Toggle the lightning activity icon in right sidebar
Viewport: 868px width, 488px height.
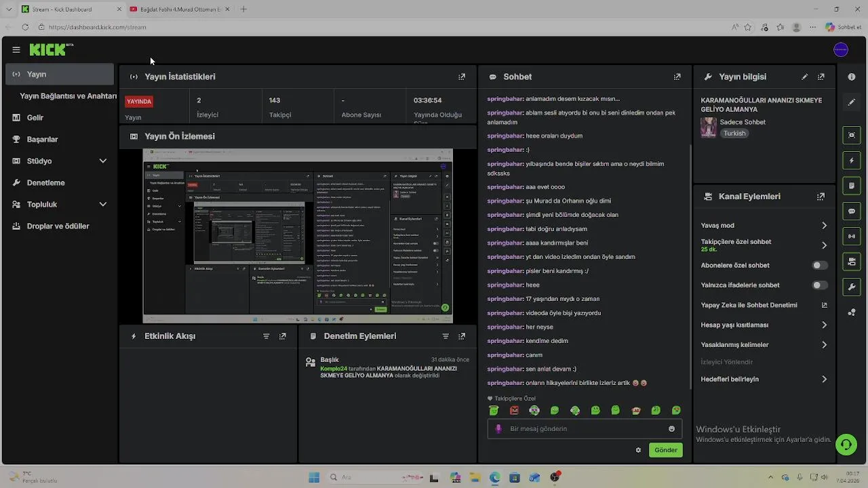click(x=852, y=161)
